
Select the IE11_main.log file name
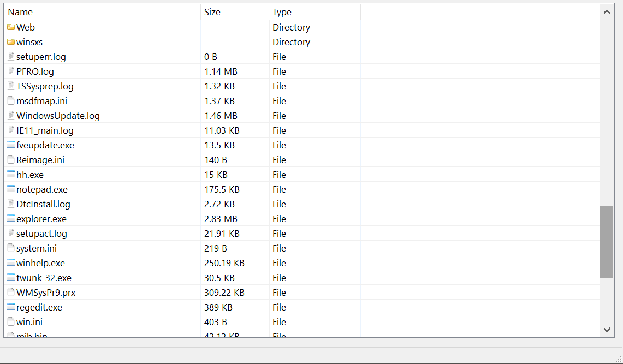[45, 130]
